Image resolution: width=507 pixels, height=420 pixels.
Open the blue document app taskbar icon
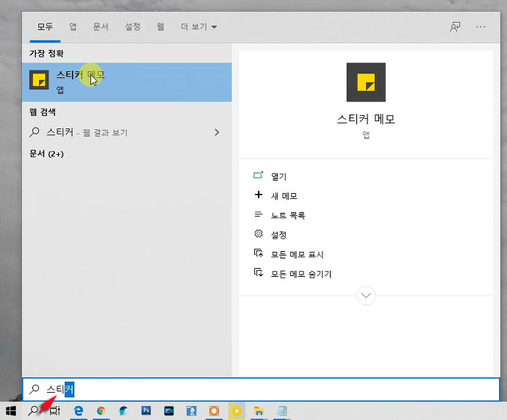(192, 411)
